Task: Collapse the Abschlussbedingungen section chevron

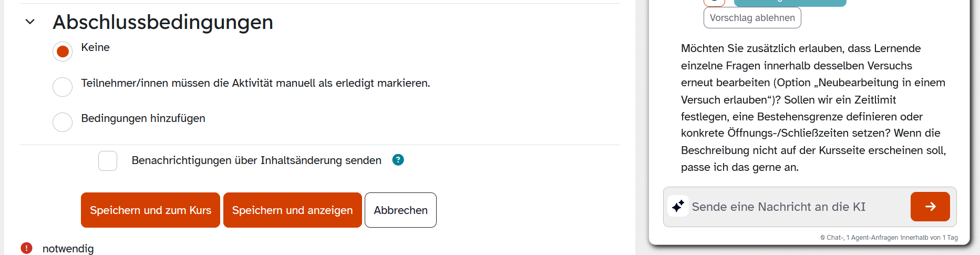Action: [30, 22]
